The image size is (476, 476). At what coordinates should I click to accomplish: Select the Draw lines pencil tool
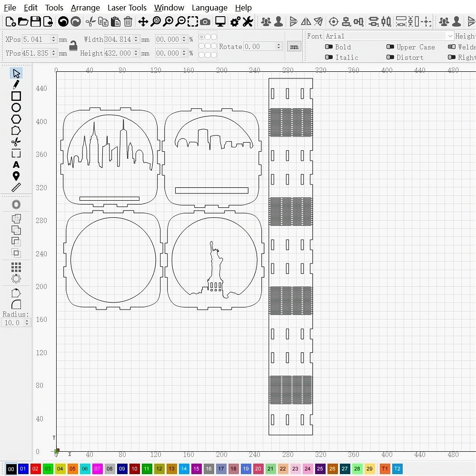pos(16,84)
